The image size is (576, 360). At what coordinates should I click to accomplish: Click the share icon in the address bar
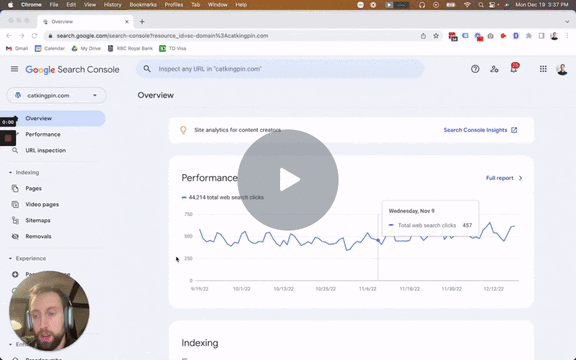point(423,36)
